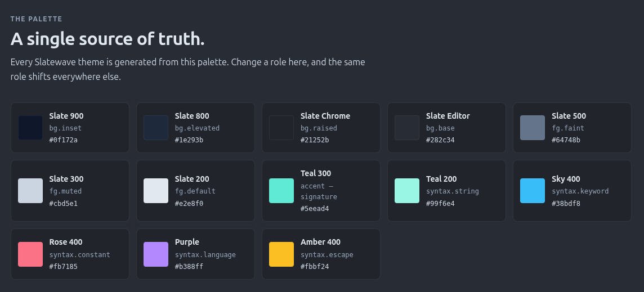Select the hex value #cbd5e1
Screen dimensions: 644x292
63,203
